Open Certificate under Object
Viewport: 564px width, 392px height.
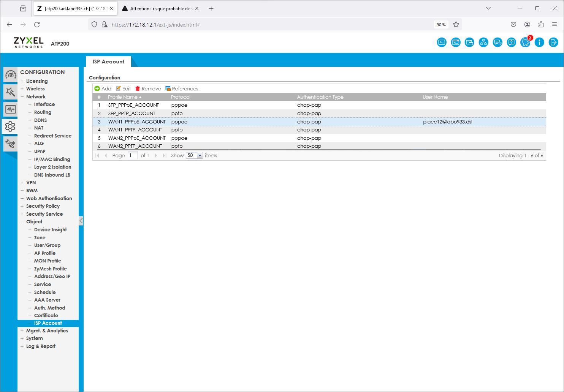pyautogui.click(x=46, y=316)
